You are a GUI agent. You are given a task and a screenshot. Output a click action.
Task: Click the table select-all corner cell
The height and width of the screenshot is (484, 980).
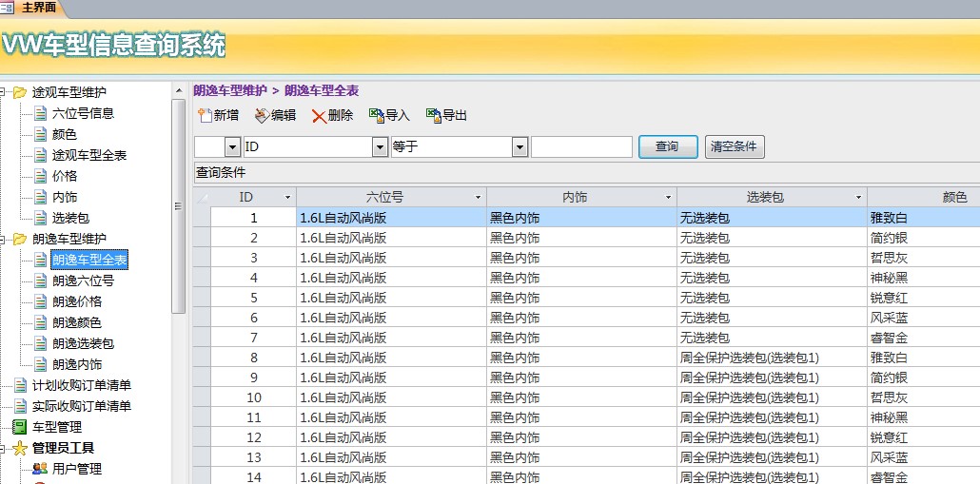(202, 198)
